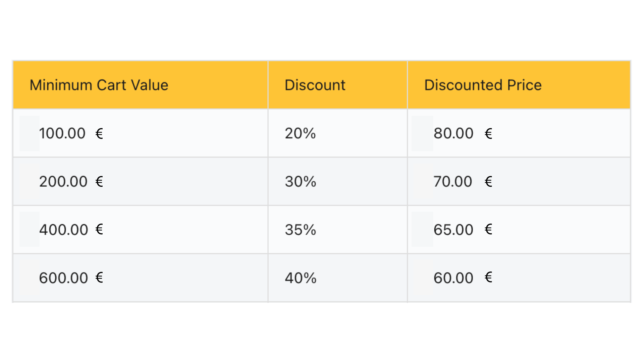Select the 200.00 minimum cart value cell
This screenshot has width=644, height=362.
point(140,181)
